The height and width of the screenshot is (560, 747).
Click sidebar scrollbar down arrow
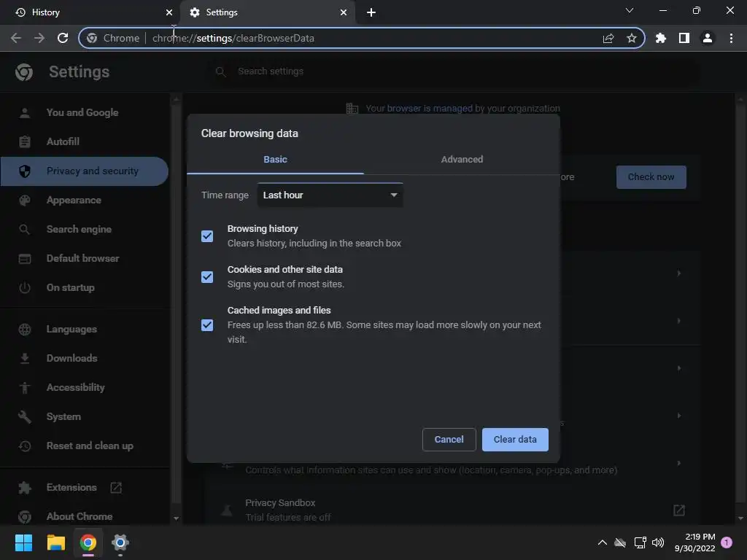point(177,518)
